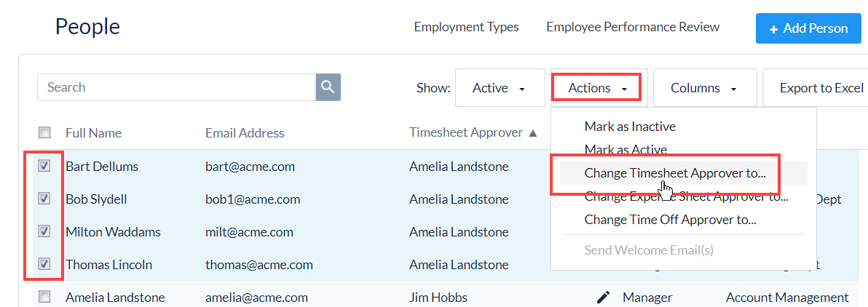Click Amelia Landstone approver in Bob Slydell row
Image resolution: width=868 pixels, height=307 pixels.
coord(459,199)
